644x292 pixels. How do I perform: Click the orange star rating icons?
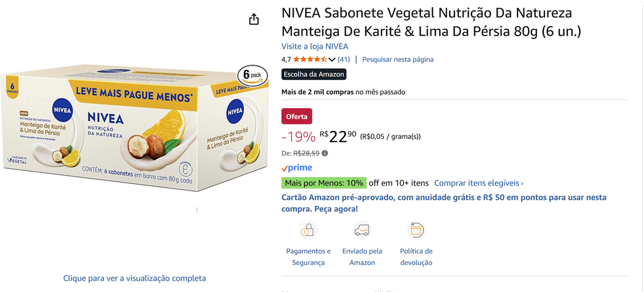click(309, 60)
